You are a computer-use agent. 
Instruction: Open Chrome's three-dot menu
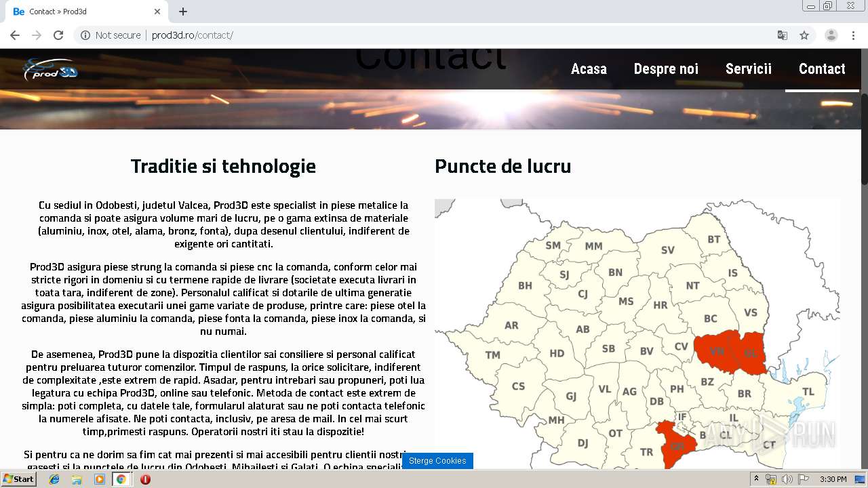point(854,35)
